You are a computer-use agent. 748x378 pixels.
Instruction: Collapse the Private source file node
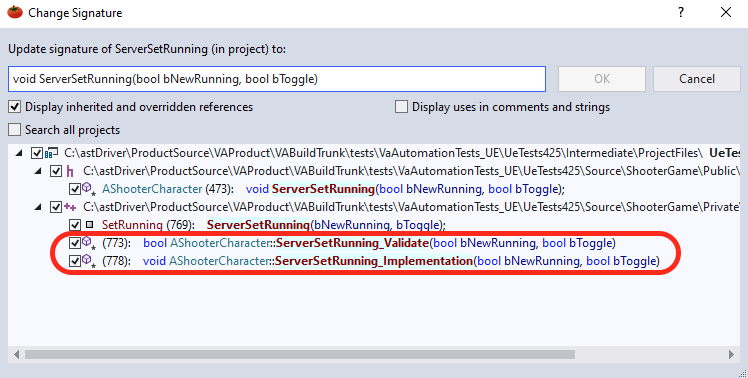pos(38,208)
